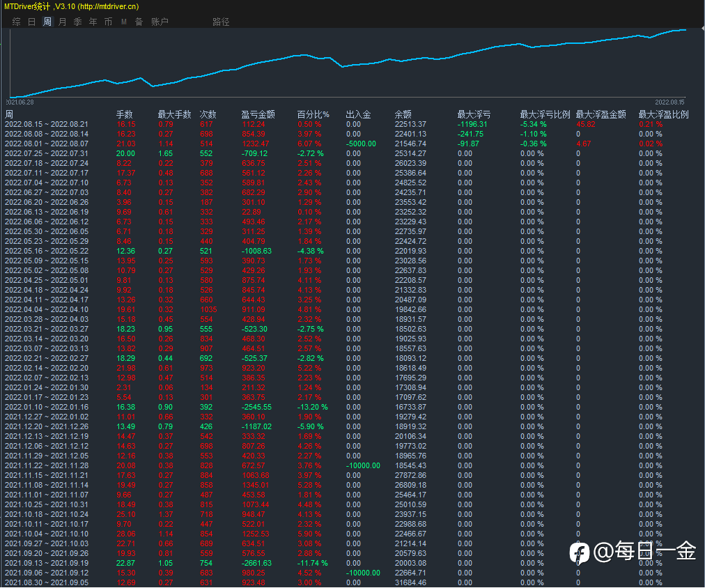Open the 账户 account tab
This screenshot has width=705, height=588.
160,22
